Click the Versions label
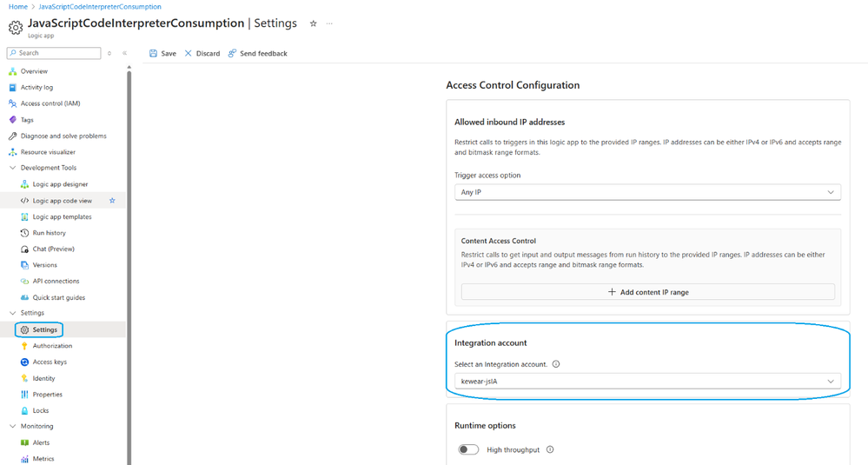Screen dimensions: 868x465 click(x=45, y=265)
